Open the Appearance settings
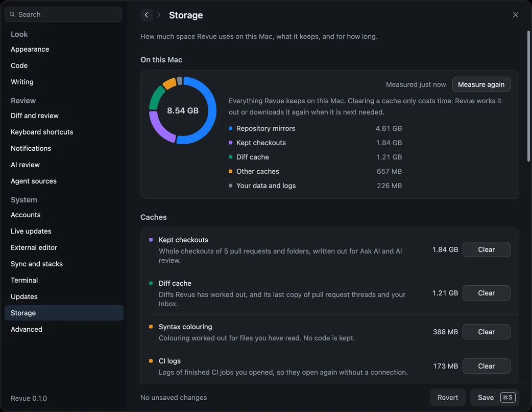This screenshot has height=412, width=532. [64, 49]
